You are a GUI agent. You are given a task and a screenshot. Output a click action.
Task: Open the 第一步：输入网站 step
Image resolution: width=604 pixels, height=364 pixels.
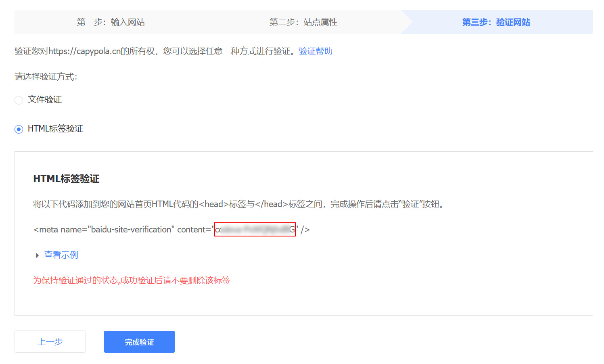point(111,22)
